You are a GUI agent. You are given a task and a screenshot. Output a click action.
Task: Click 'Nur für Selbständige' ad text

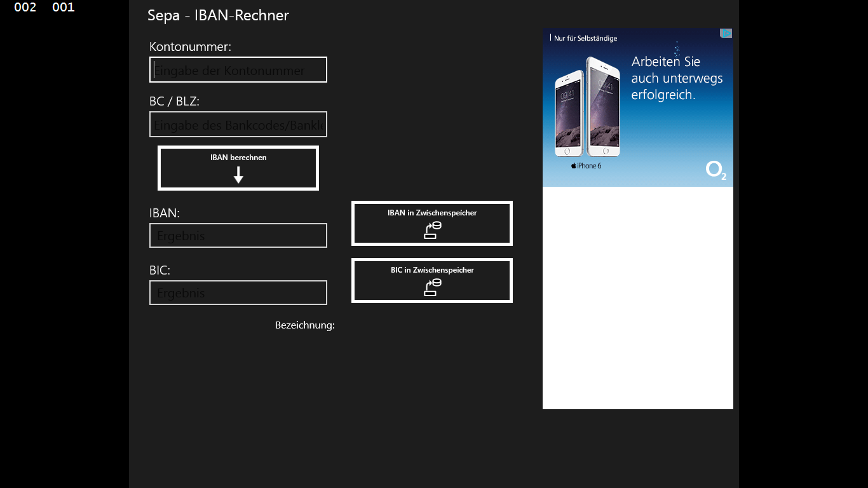coord(585,38)
